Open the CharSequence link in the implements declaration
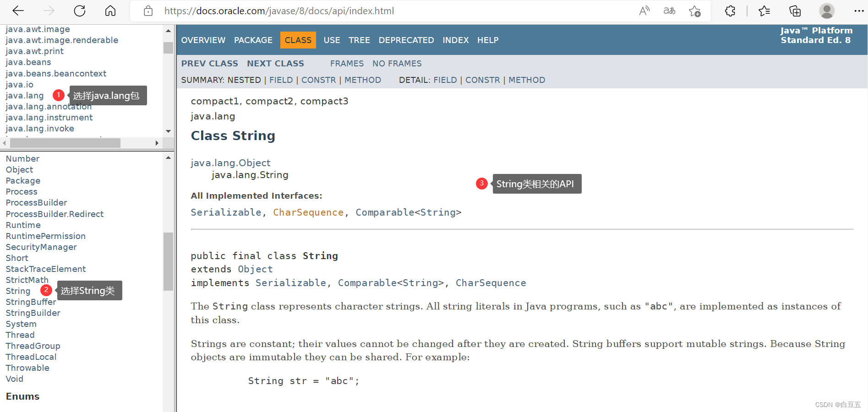The image size is (868, 412). click(491, 283)
